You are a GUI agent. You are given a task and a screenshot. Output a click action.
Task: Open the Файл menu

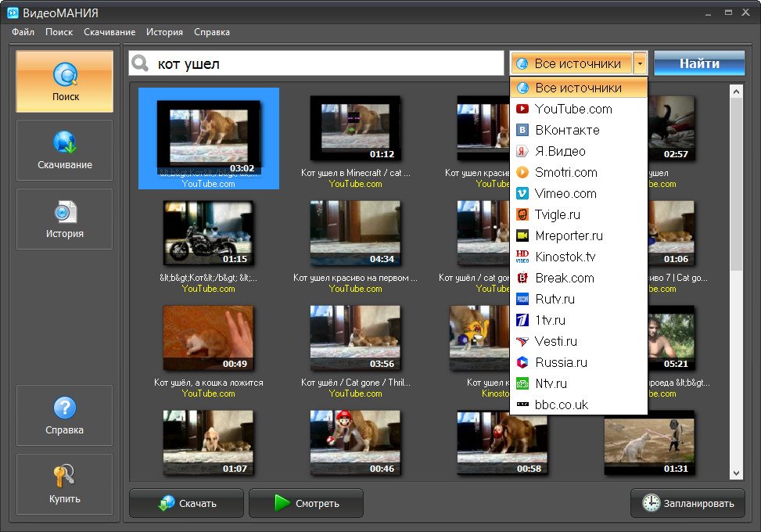tap(23, 32)
